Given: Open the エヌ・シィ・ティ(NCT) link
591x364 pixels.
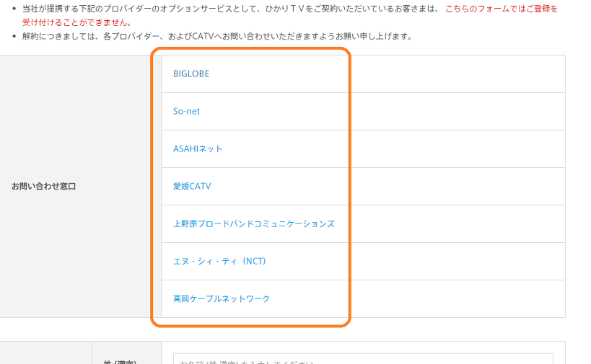Looking at the screenshot, I should pos(219,261).
